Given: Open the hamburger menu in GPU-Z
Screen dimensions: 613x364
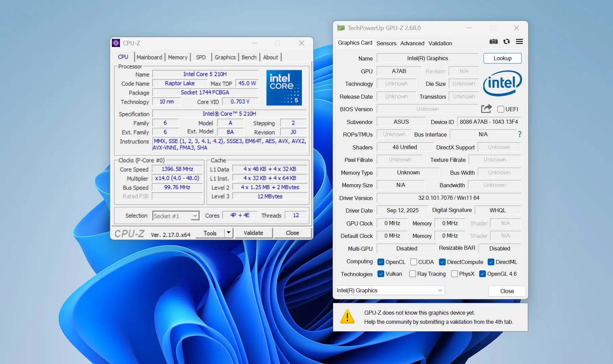Looking at the screenshot, I should [519, 41].
